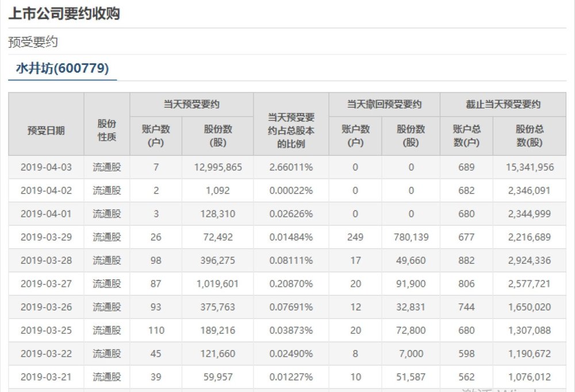Click the share count 189,216

click(x=218, y=330)
